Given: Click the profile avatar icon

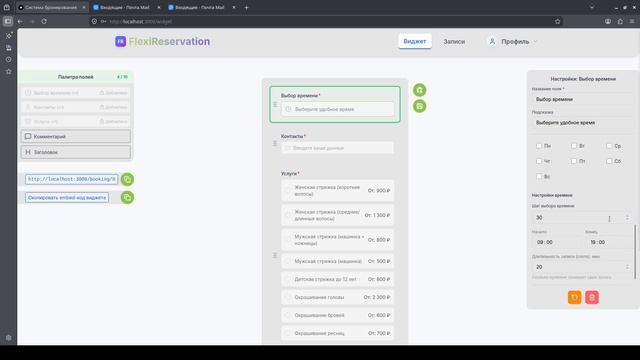Looking at the screenshot, I should [492, 41].
